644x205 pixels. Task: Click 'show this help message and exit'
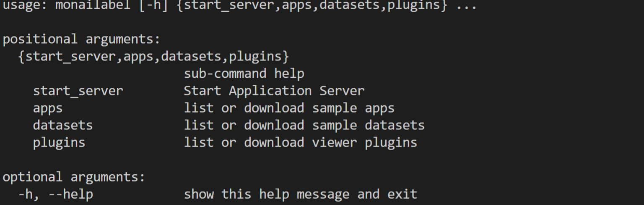pyautogui.click(x=301, y=194)
